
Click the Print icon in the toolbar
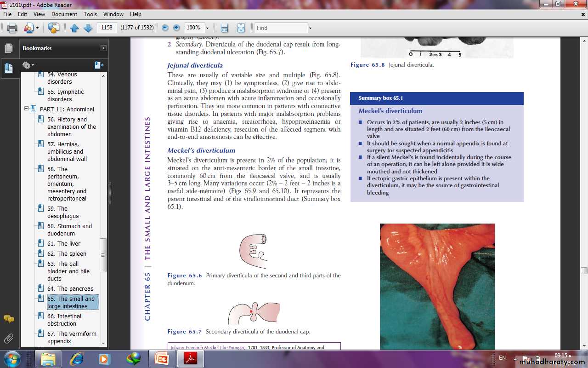12,28
